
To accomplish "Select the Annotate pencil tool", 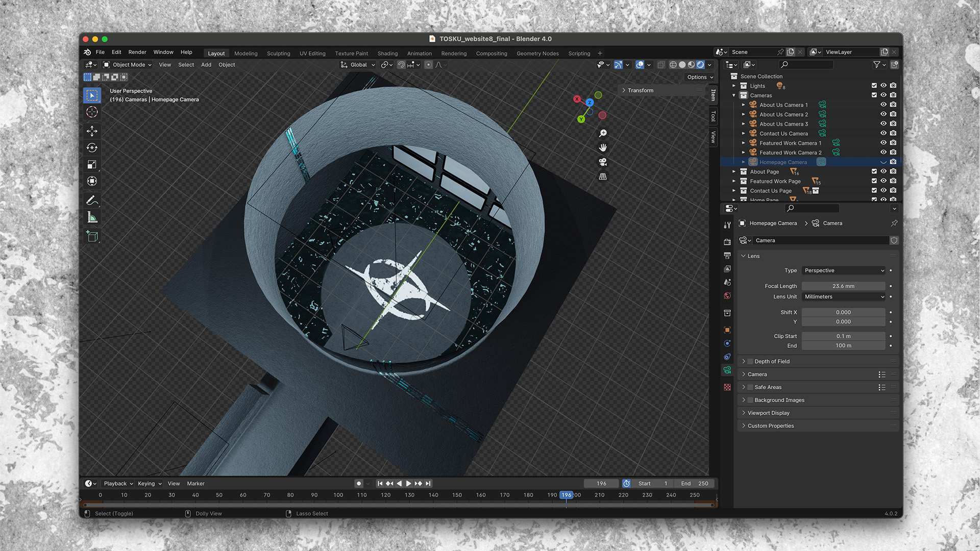I will coord(92,201).
